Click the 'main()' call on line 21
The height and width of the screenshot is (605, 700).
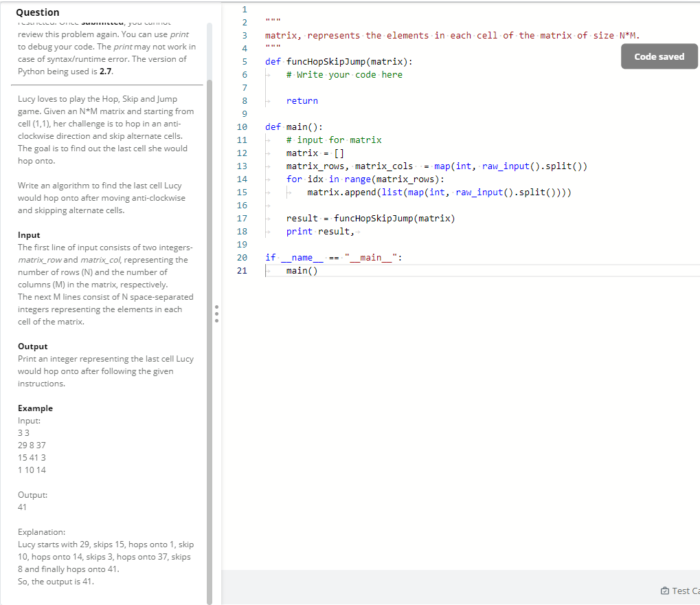tap(302, 271)
